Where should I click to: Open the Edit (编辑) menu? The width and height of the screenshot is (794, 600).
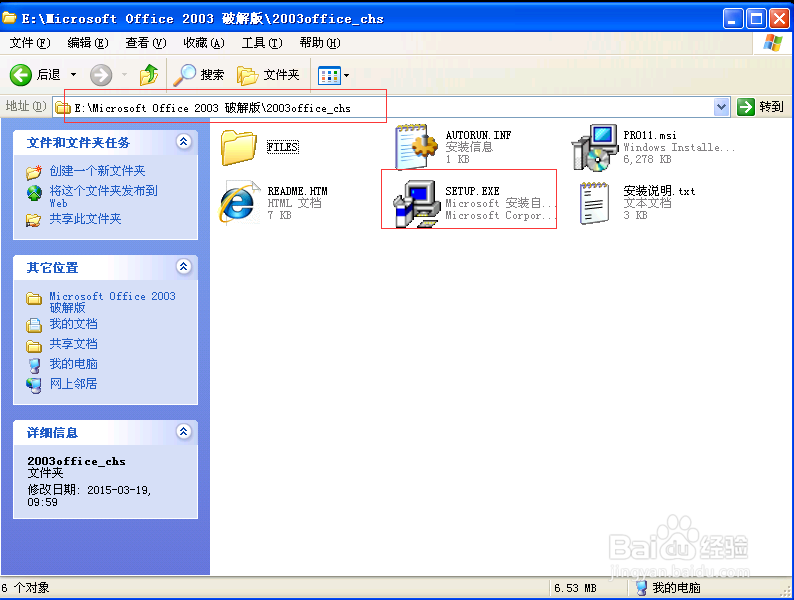pos(88,43)
